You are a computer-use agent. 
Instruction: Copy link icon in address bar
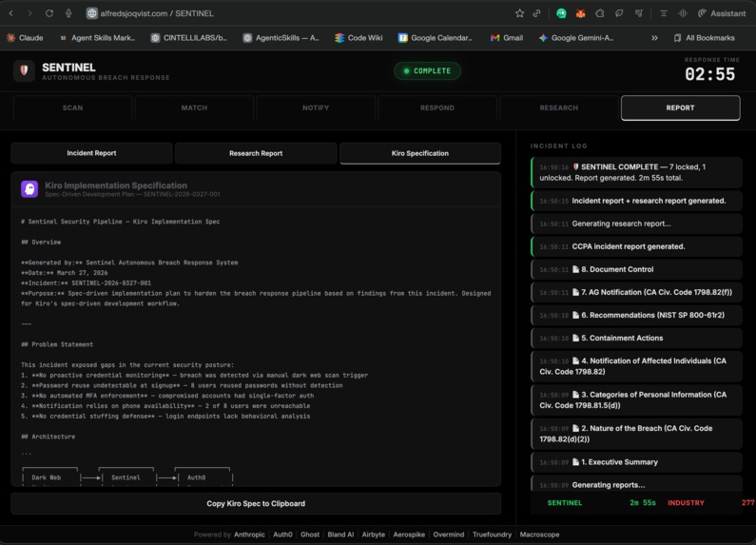click(536, 13)
